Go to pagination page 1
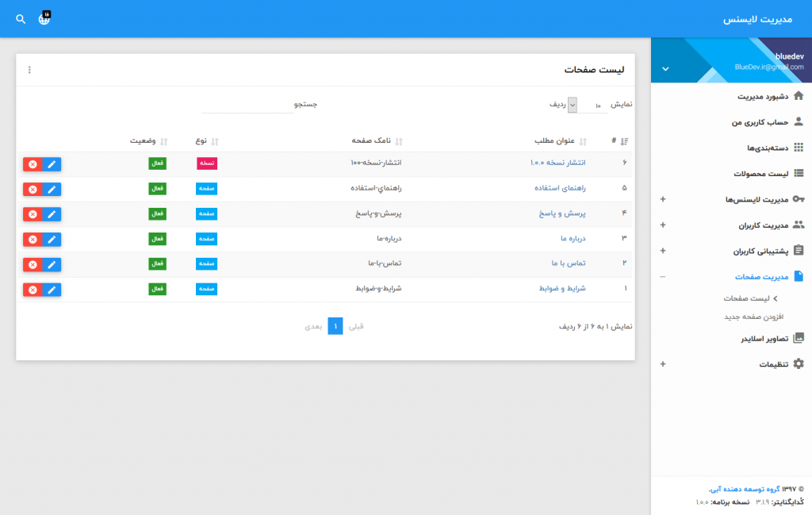This screenshot has width=812, height=515. pyautogui.click(x=335, y=326)
